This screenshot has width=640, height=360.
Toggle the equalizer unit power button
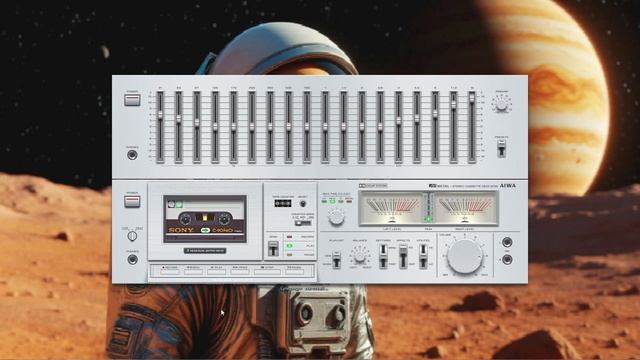point(132,100)
